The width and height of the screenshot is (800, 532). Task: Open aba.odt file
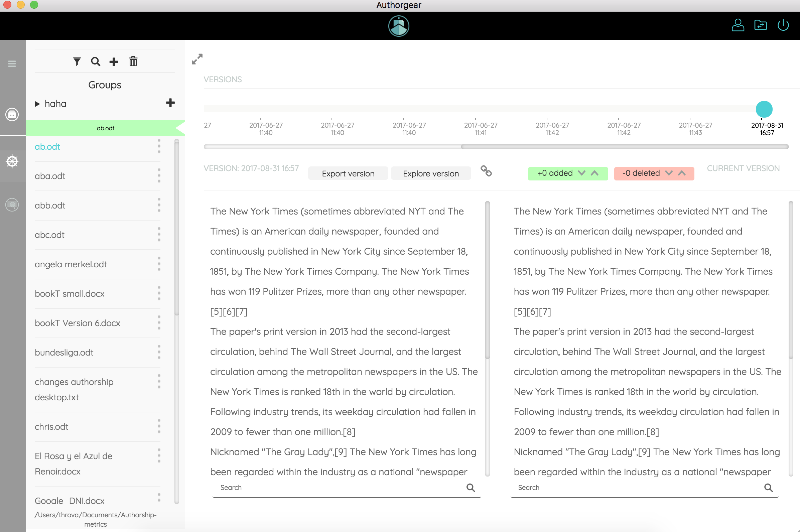[50, 176]
